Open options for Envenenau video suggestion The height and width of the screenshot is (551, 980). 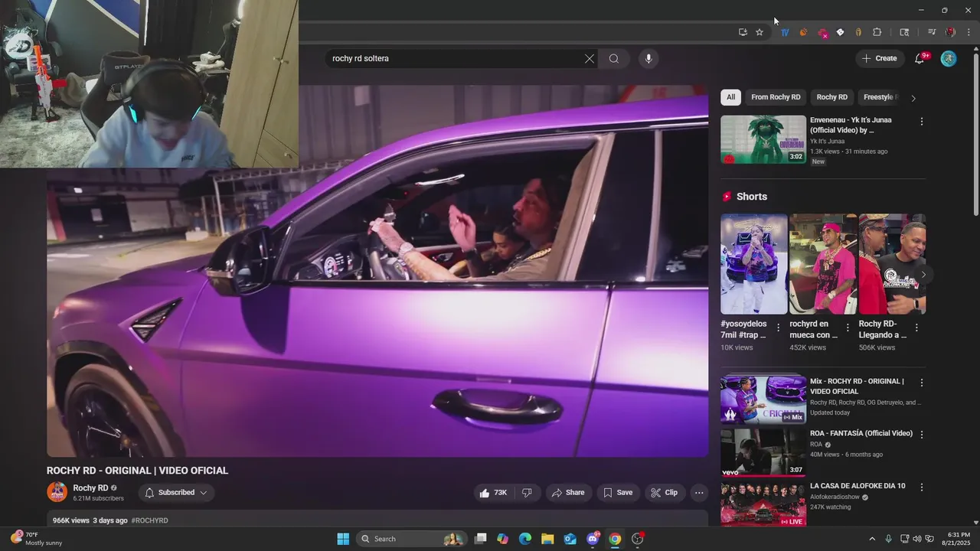coord(922,122)
